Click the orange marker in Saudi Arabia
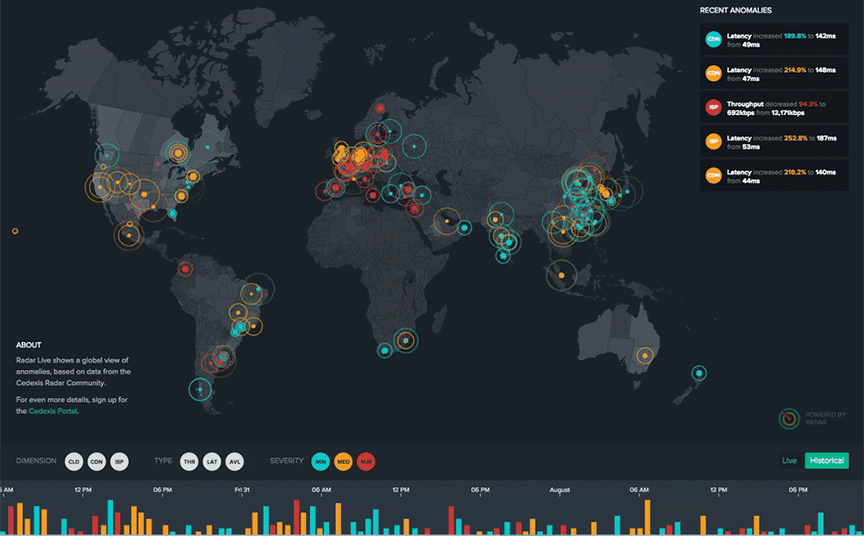This screenshot has width=864, height=536. click(446, 221)
